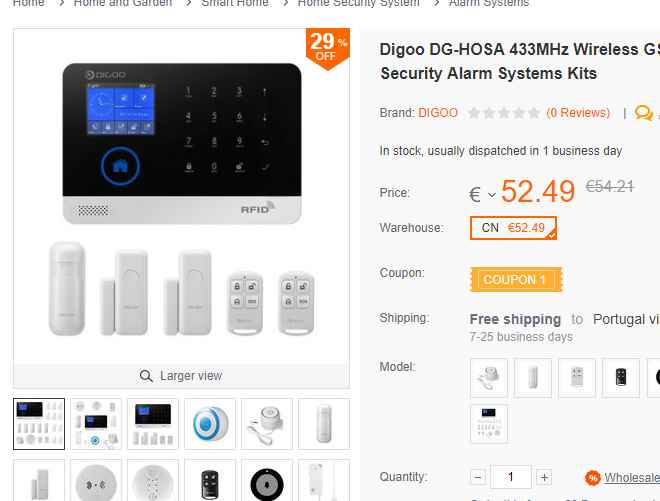Open the DIGOO brand link
Screen dimensions: 660x501
[438, 113]
